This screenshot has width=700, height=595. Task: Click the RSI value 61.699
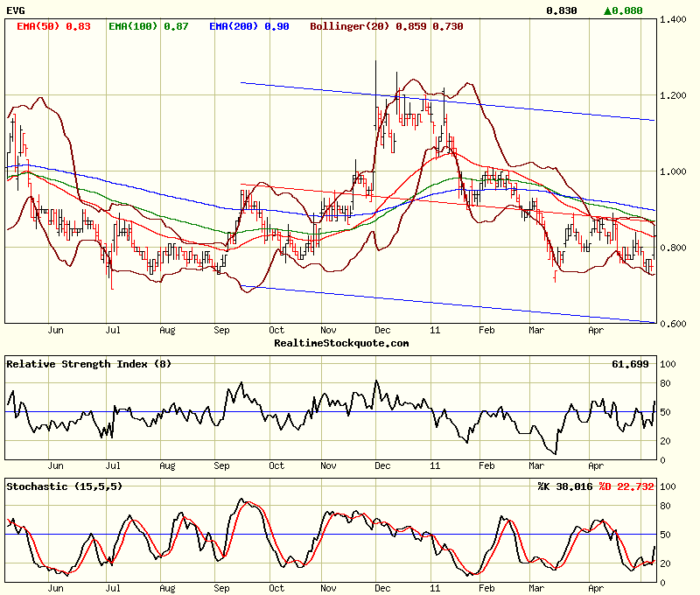(631, 363)
